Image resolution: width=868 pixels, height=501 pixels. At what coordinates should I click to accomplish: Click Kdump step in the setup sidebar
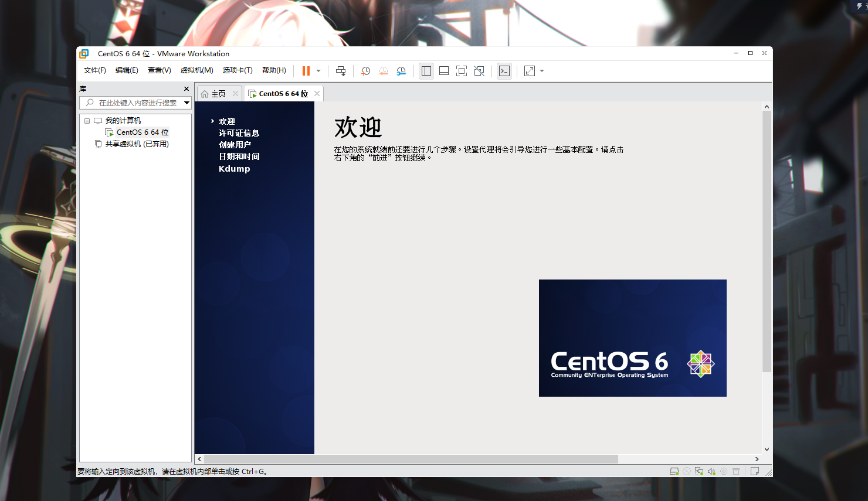pyautogui.click(x=234, y=169)
